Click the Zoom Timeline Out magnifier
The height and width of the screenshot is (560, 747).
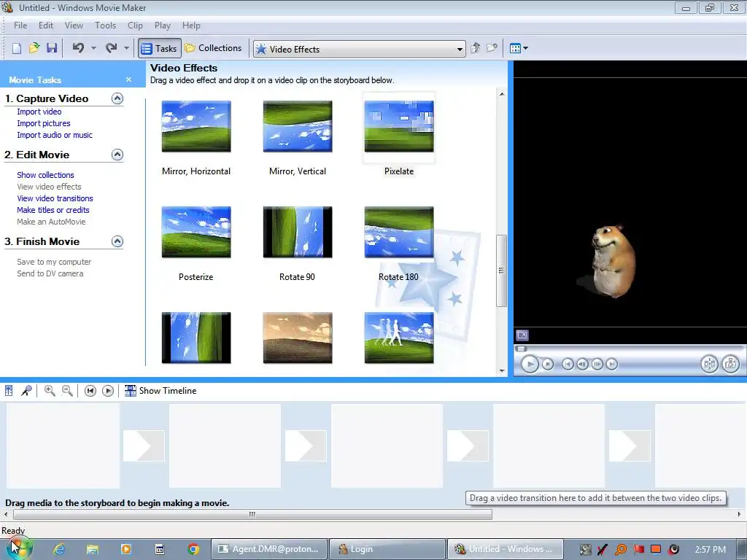coord(68,391)
